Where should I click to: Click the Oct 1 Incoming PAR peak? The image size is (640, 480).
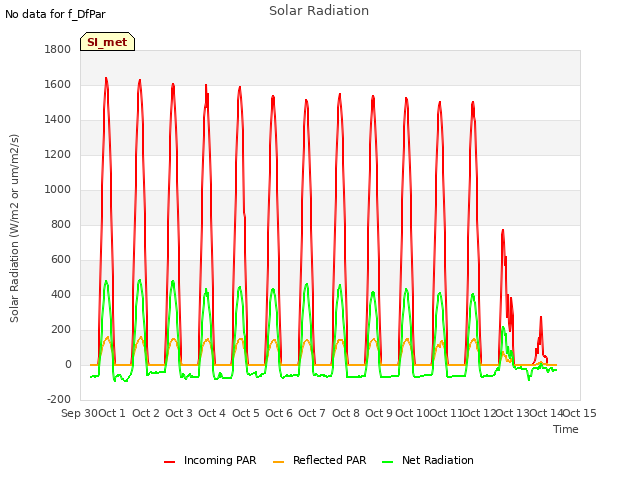pyautogui.click(x=106, y=78)
